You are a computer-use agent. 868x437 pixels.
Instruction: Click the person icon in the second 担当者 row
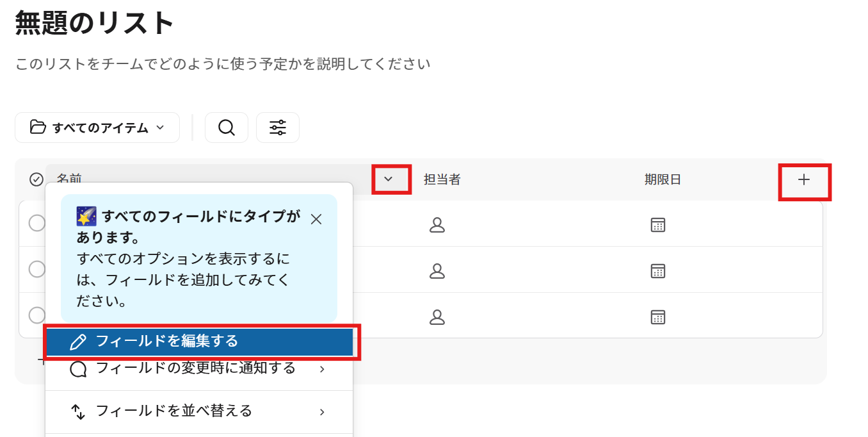pyautogui.click(x=437, y=270)
